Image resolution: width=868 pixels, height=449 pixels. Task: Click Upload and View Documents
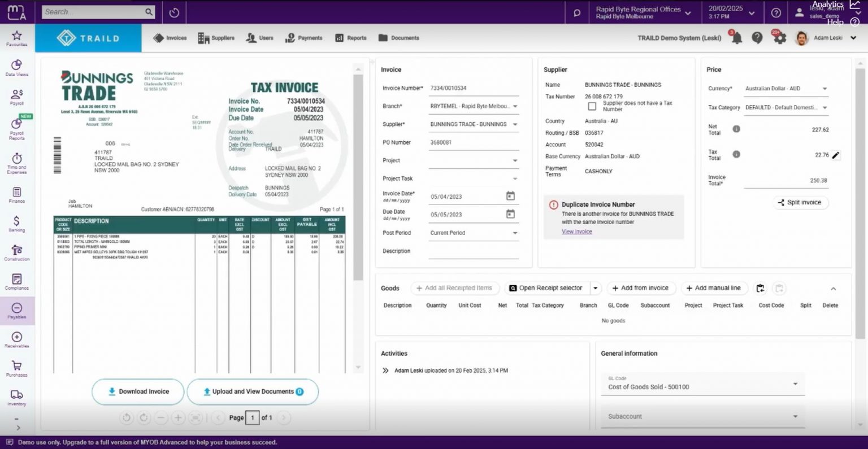click(253, 391)
